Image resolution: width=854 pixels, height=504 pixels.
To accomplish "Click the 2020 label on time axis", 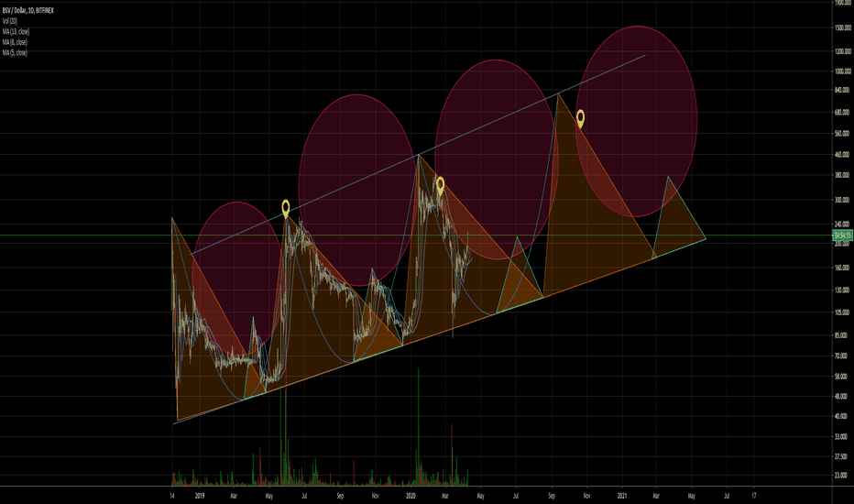I will pyautogui.click(x=411, y=497).
